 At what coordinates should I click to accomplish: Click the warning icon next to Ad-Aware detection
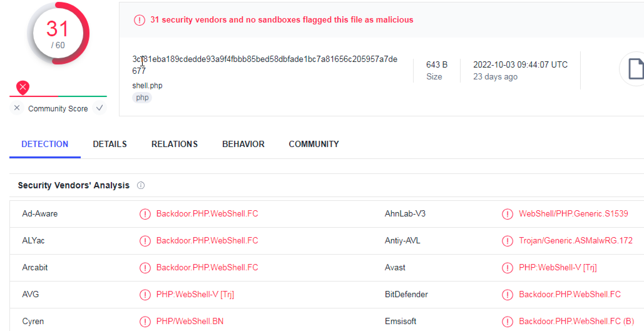pyautogui.click(x=145, y=214)
